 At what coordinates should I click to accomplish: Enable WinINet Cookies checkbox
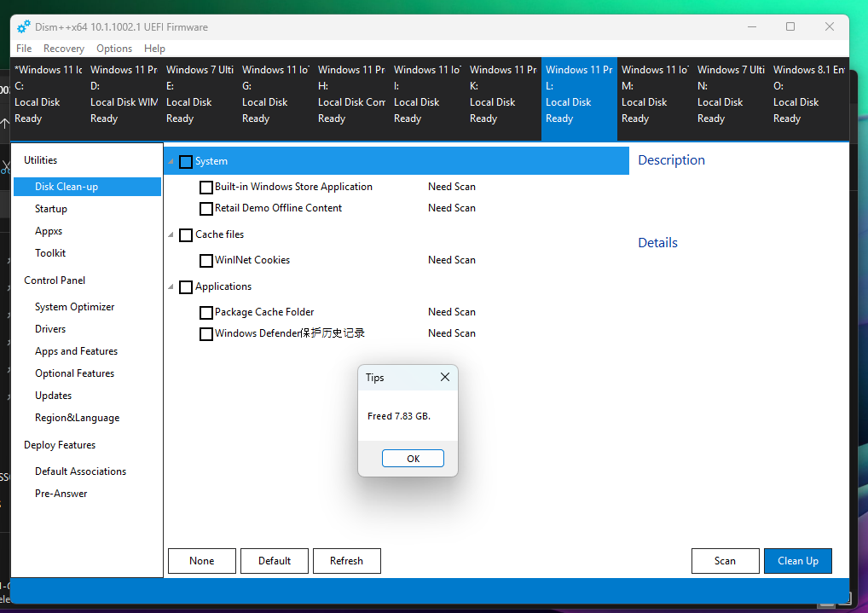[x=206, y=260]
